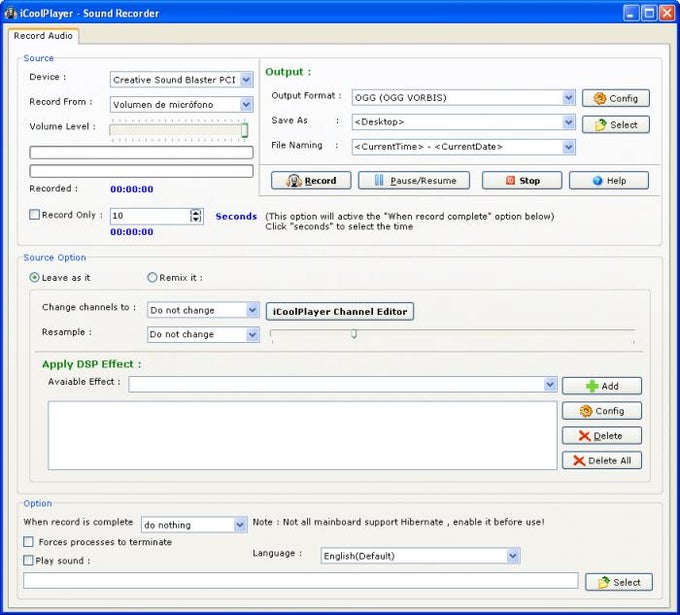Click the Record Only seconds input field
The height and width of the screenshot is (615, 680).
click(x=150, y=216)
